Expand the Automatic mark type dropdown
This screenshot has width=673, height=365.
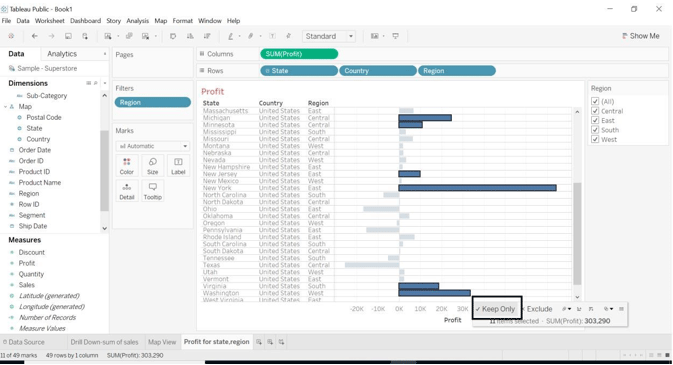(x=152, y=146)
